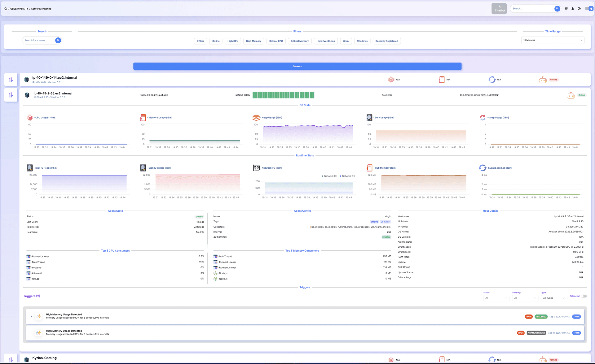The height and width of the screenshot is (364, 595).
Task: Click the RSS Memory (15m) icon
Action: click(369, 168)
